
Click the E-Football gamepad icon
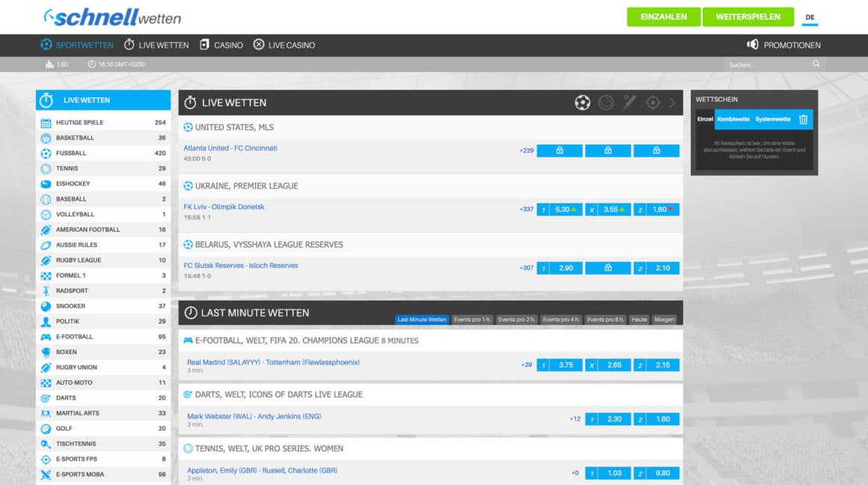pyautogui.click(x=46, y=337)
